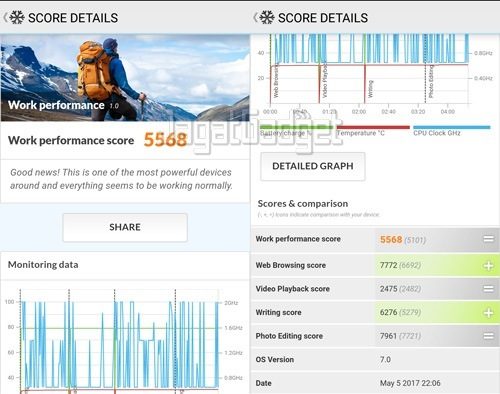The height and width of the screenshot is (394, 500).
Task: Select the Writing score row
Action: 375,312
